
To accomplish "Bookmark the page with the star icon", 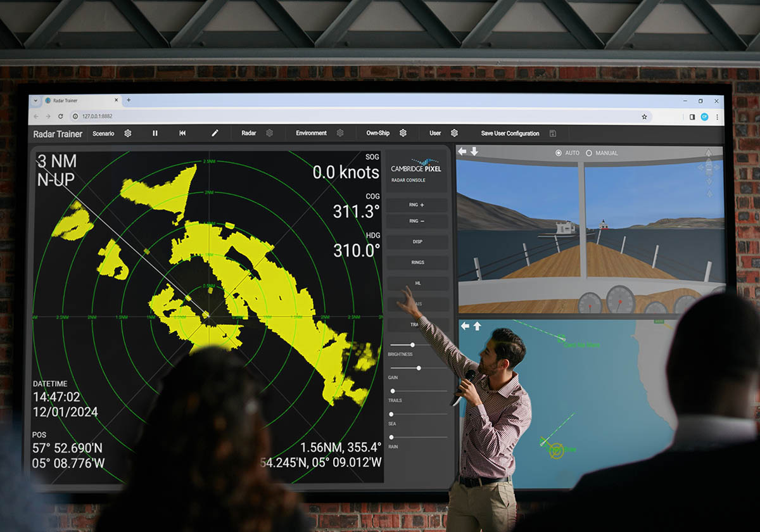I will [644, 117].
